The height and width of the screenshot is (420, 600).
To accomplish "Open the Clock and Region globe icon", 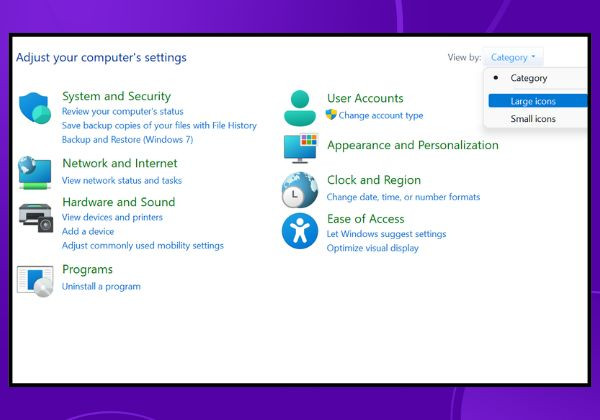I will [300, 190].
